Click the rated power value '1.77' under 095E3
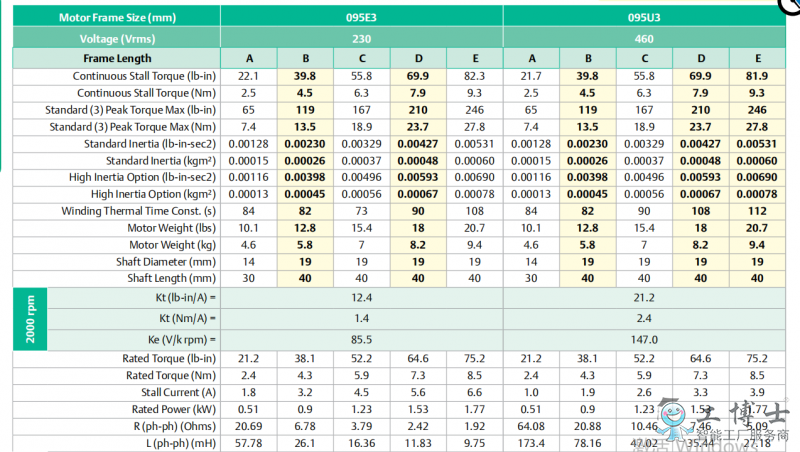This screenshot has width=800, height=452. click(x=474, y=409)
